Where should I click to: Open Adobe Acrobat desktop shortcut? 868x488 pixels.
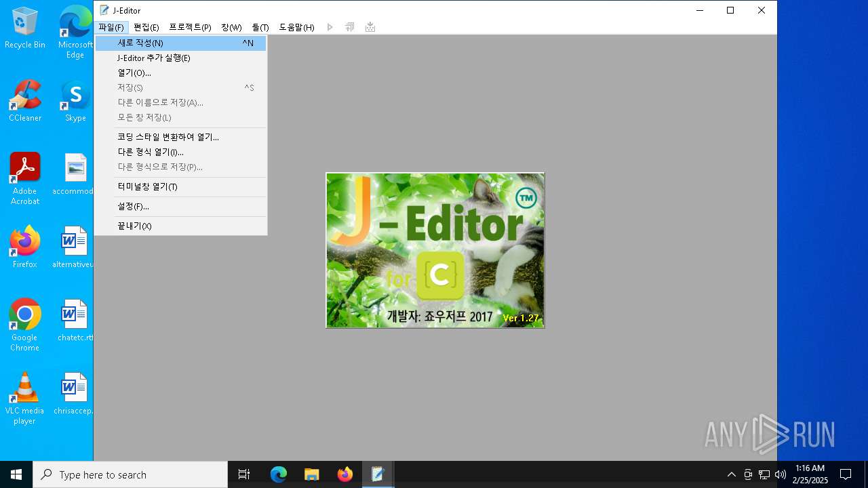point(25,179)
